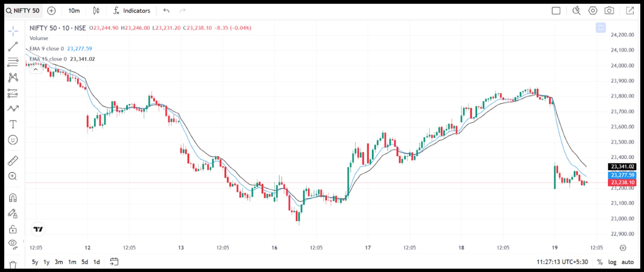Select the Elliott wave zigzag tool
The height and width of the screenshot is (272, 644).
click(x=13, y=109)
